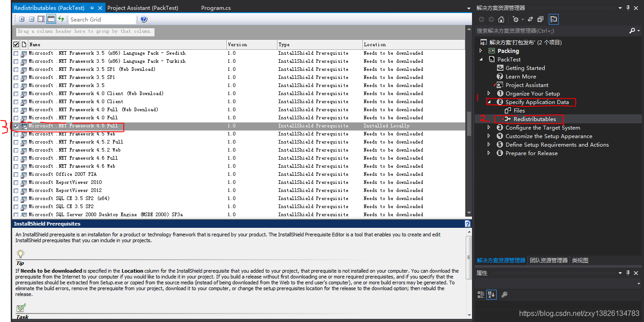Expand Define Setup Requirements and Actions

pos(489,144)
